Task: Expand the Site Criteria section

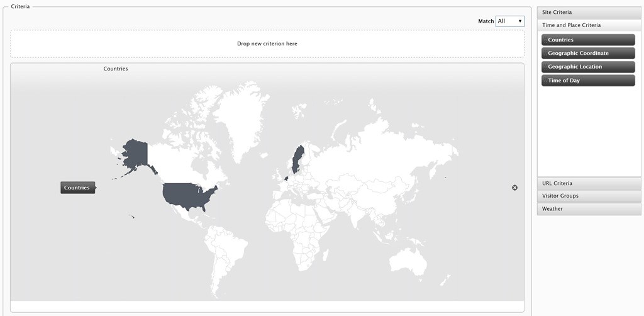Action: tap(589, 13)
